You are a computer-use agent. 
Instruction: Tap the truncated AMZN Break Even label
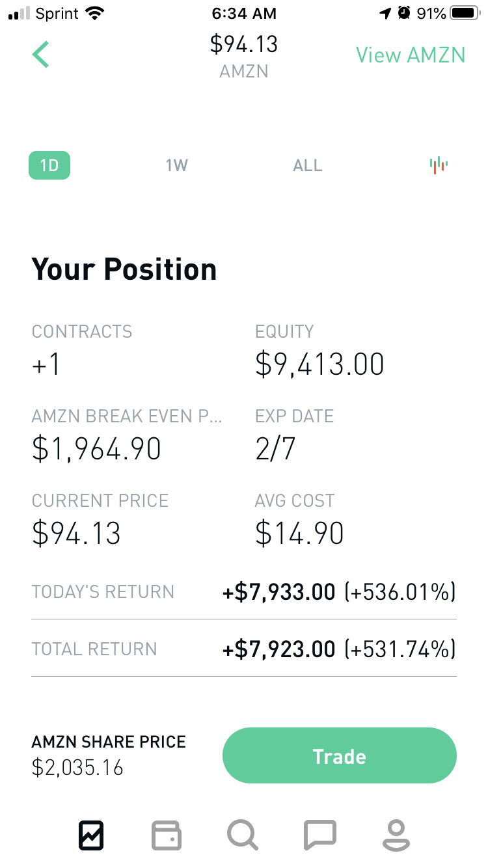(127, 416)
